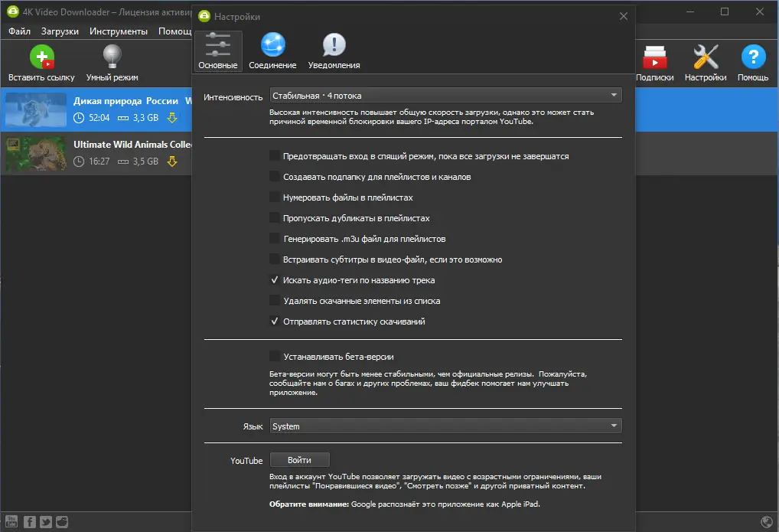Open the Facebook icon in status bar

[29, 521]
